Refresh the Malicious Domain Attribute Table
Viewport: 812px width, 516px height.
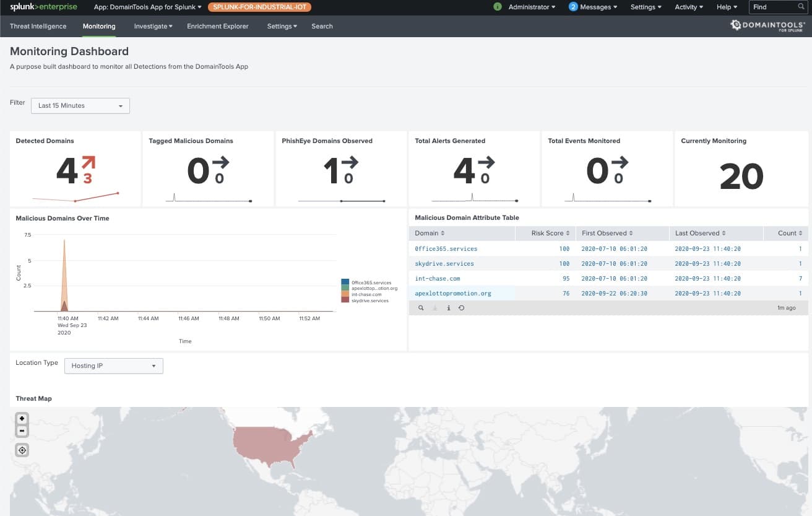[x=461, y=308]
